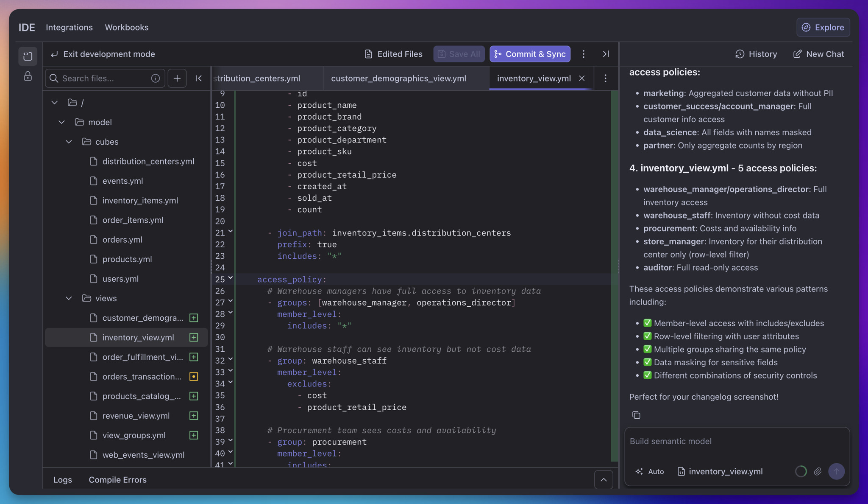Viewport: 868px width, 504px height.
Task: Collapse the root folder
Action: tap(55, 103)
